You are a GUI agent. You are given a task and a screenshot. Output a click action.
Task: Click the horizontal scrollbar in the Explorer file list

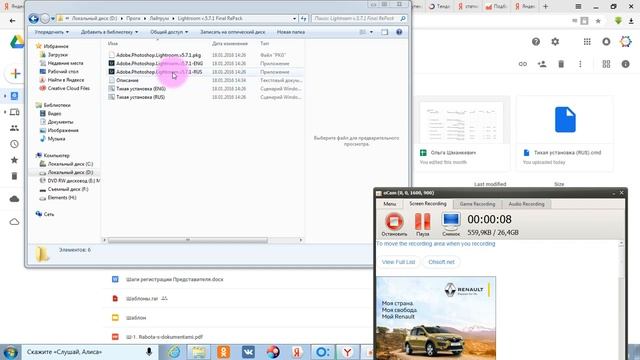(x=187, y=240)
